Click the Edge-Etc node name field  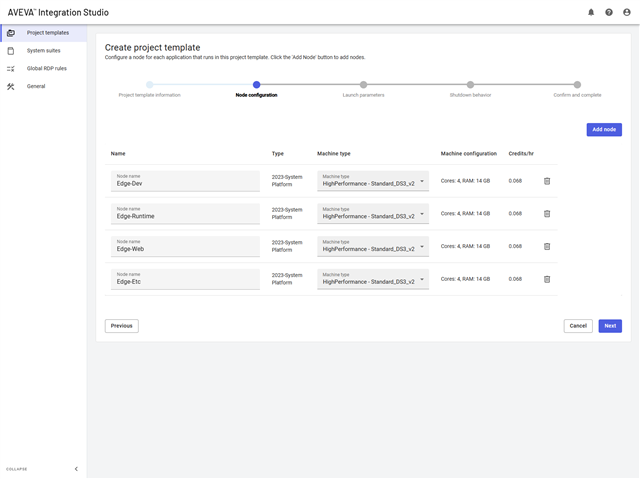pos(185,279)
